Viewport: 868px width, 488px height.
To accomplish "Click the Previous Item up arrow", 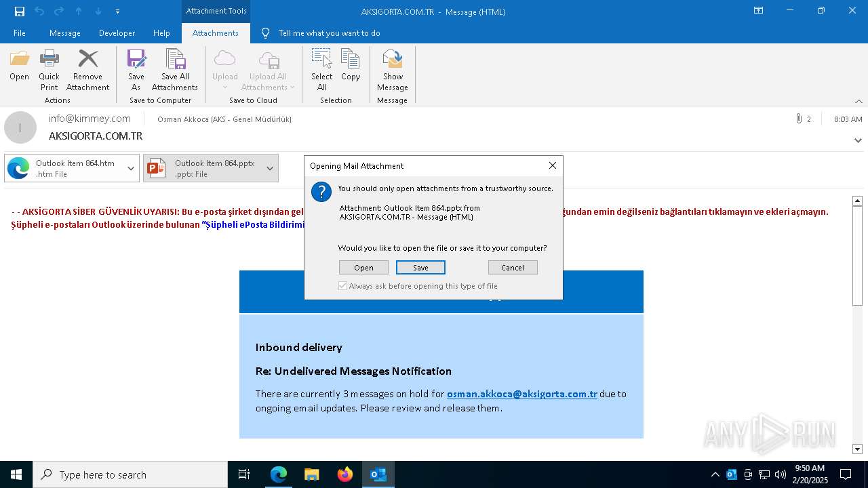I will click(79, 12).
